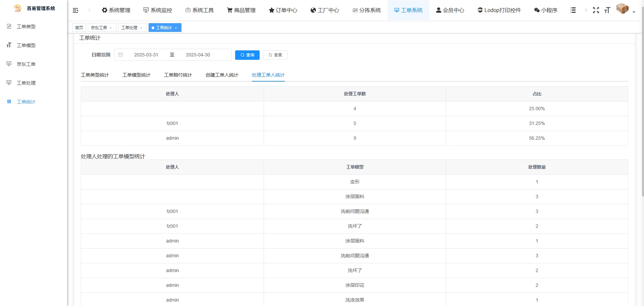This screenshot has height=306, width=644.
Task: Click the 重置 reset button
Action: coord(275,55)
